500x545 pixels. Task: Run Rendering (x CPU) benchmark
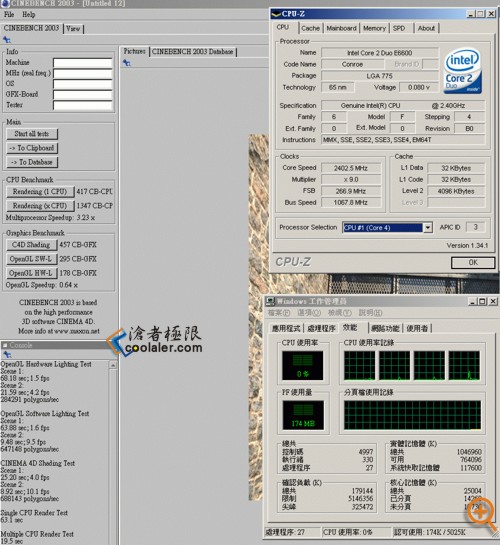pos(40,206)
